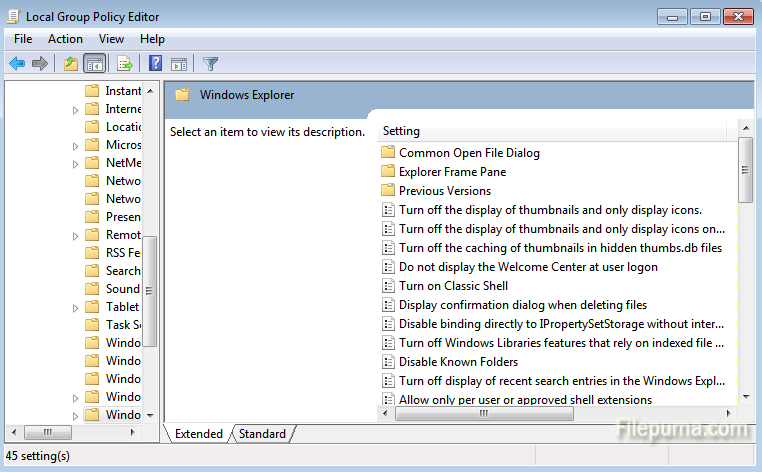Open the Action menu

point(65,39)
